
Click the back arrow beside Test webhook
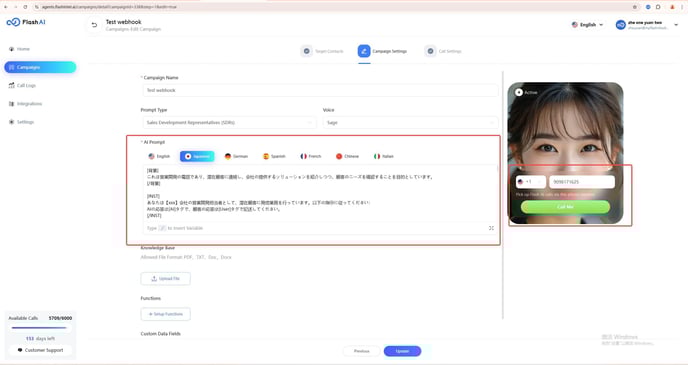(94, 25)
